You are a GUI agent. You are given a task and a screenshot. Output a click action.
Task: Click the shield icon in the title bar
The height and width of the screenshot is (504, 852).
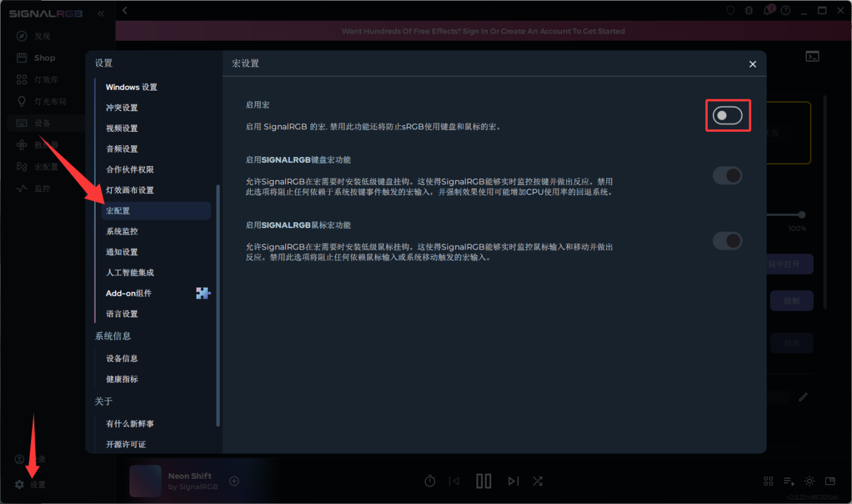tap(730, 10)
